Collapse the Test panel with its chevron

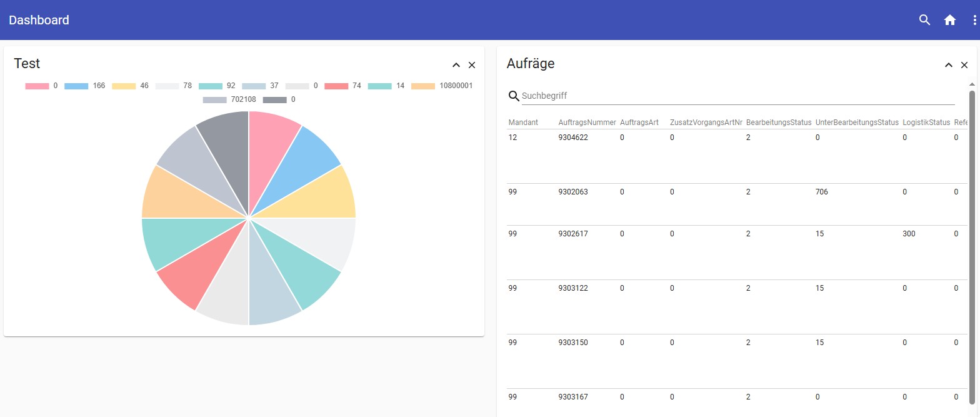coord(456,65)
